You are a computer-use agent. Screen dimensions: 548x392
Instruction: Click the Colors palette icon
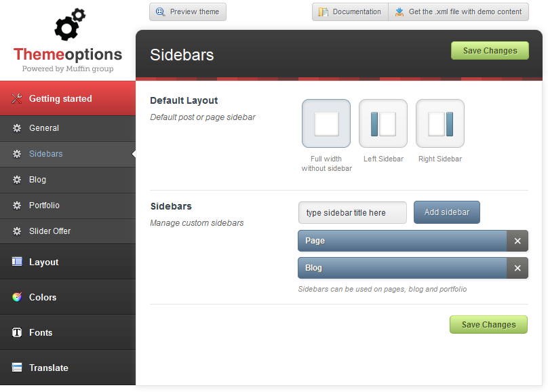tap(17, 297)
